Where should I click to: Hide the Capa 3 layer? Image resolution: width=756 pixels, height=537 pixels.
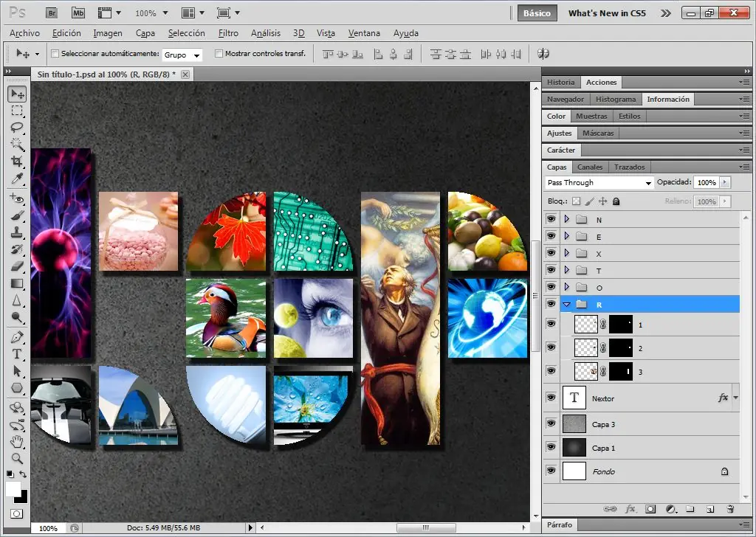click(551, 423)
